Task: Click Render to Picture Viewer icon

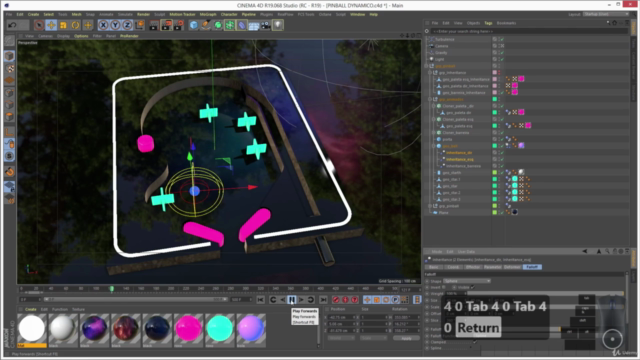Action: (x=166, y=25)
